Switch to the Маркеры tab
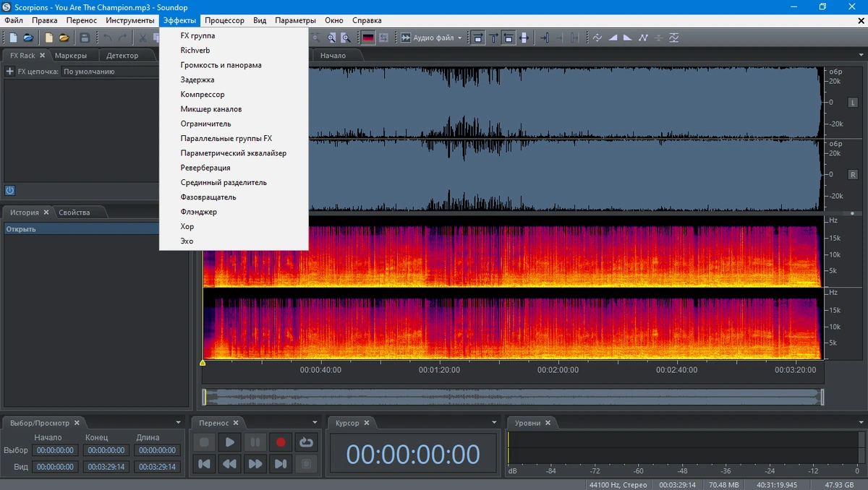 (x=71, y=56)
